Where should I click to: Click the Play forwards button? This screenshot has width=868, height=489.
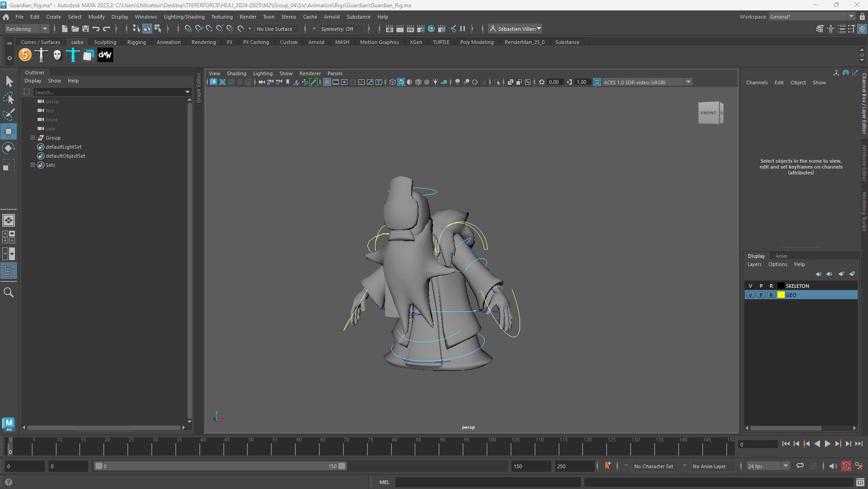point(828,444)
